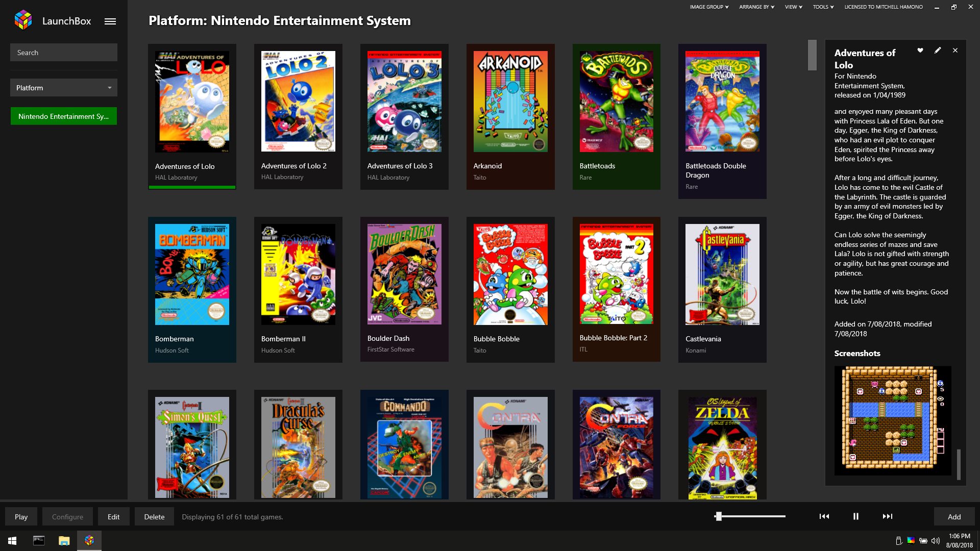Viewport: 980px width, 551px height.
Task: Click 'FirstStar Software' under Boulder Dash
Action: (391, 349)
